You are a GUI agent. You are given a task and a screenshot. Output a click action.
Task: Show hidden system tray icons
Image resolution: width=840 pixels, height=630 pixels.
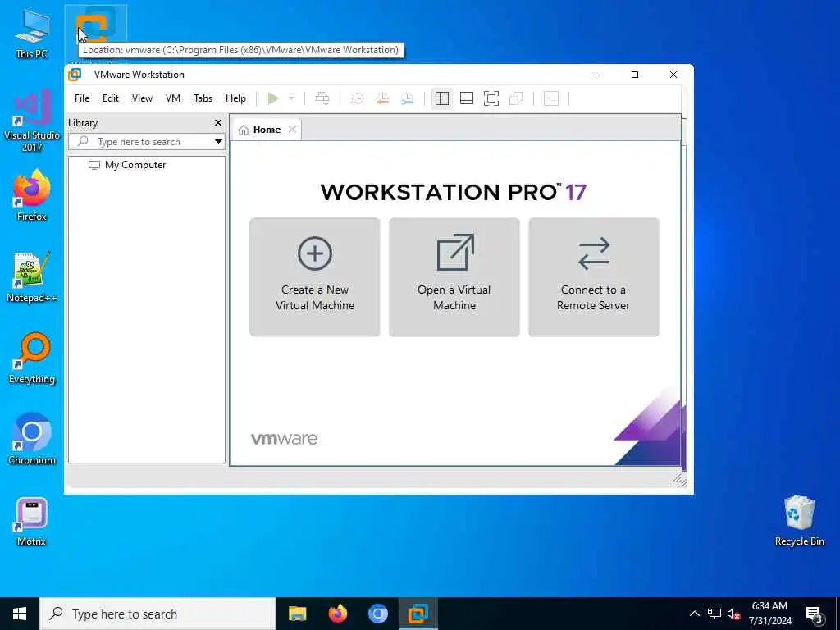pyautogui.click(x=694, y=614)
